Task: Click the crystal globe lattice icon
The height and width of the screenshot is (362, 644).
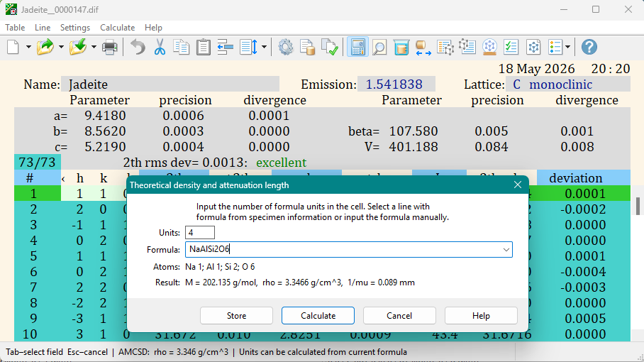Action: click(489, 48)
